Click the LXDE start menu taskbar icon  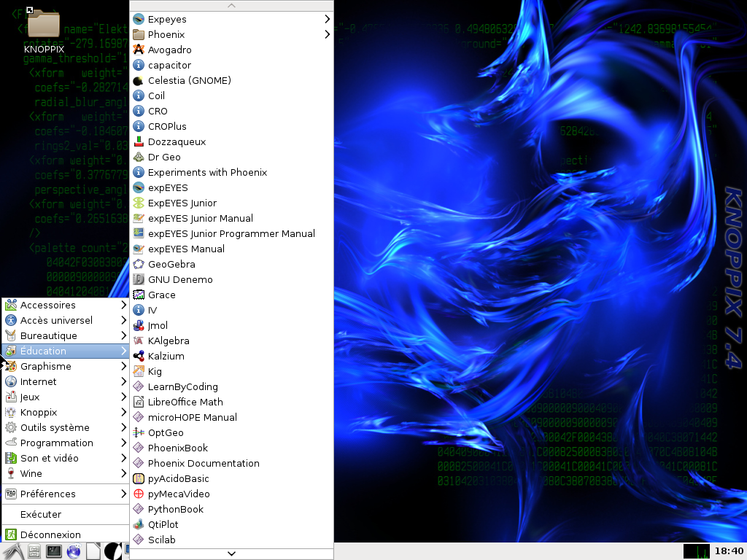pyautogui.click(x=12, y=551)
